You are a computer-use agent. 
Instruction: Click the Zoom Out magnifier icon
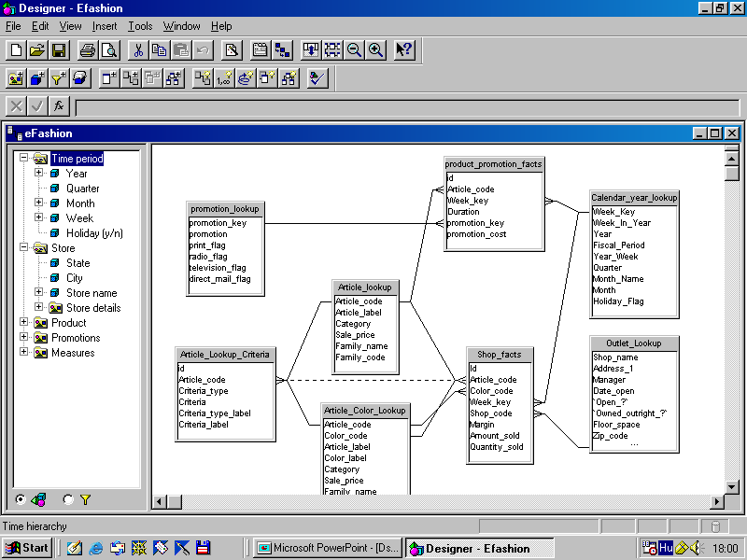click(354, 50)
